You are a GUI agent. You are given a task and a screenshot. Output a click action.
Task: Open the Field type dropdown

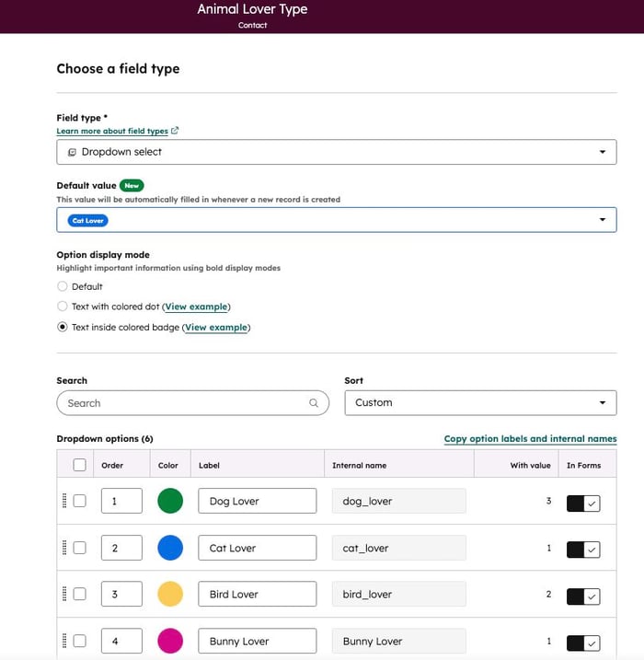coord(336,152)
